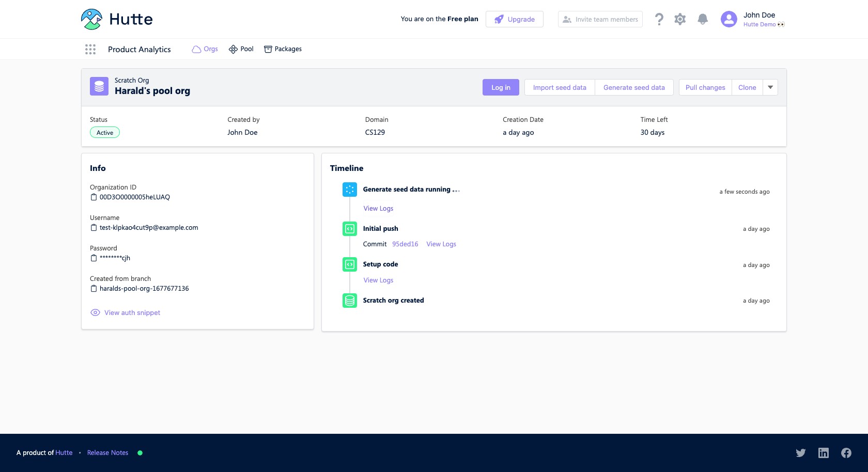868x472 pixels.
Task: Open Release Notes link in footer
Action: click(x=107, y=453)
